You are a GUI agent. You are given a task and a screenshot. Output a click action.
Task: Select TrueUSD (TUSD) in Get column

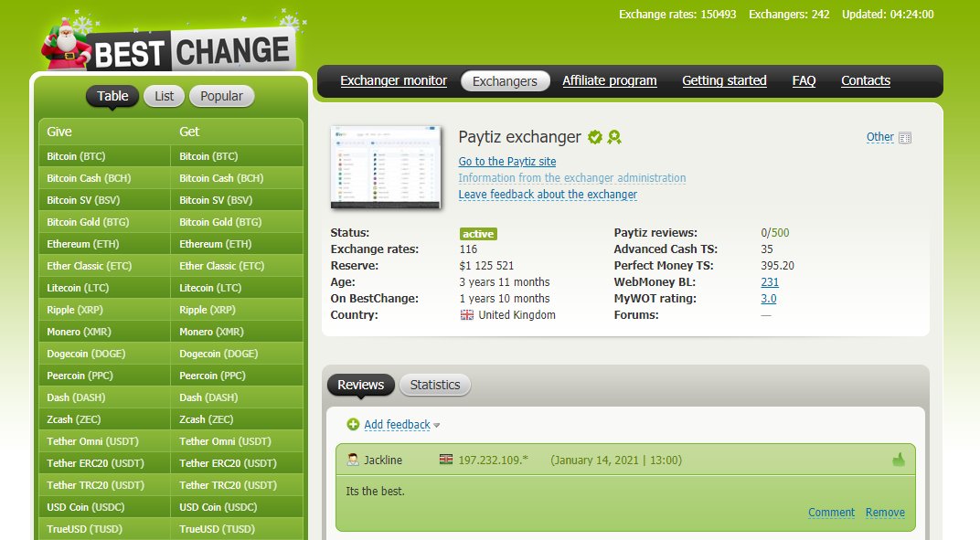click(237, 528)
